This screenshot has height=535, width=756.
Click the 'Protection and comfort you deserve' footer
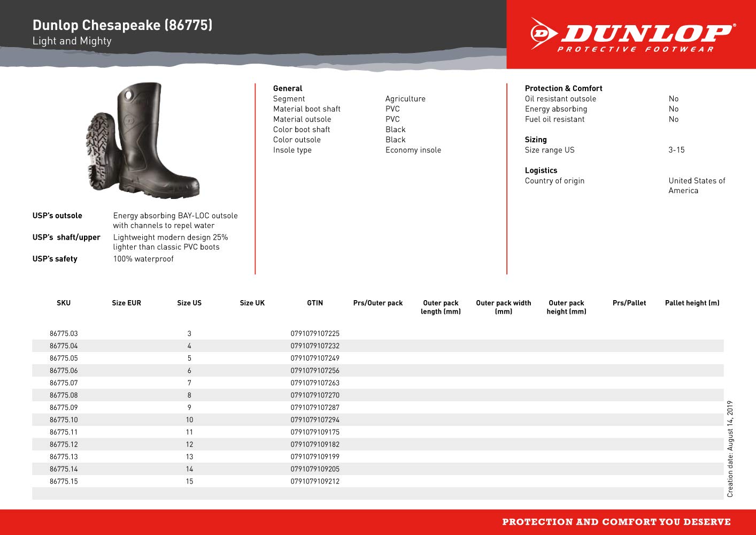616,522
